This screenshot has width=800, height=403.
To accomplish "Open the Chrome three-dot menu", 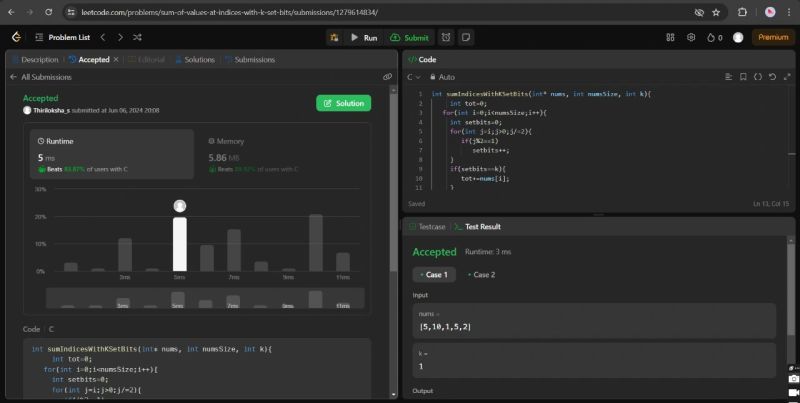I will (789, 12).
